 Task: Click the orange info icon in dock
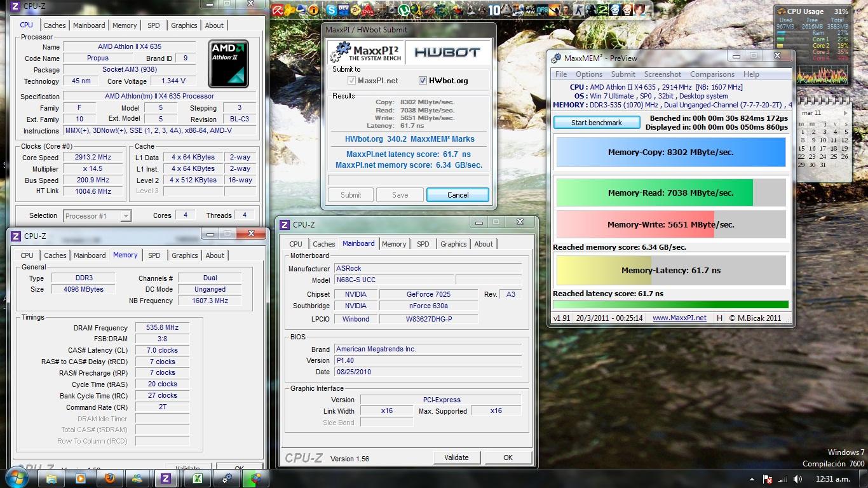click(313, 10)
